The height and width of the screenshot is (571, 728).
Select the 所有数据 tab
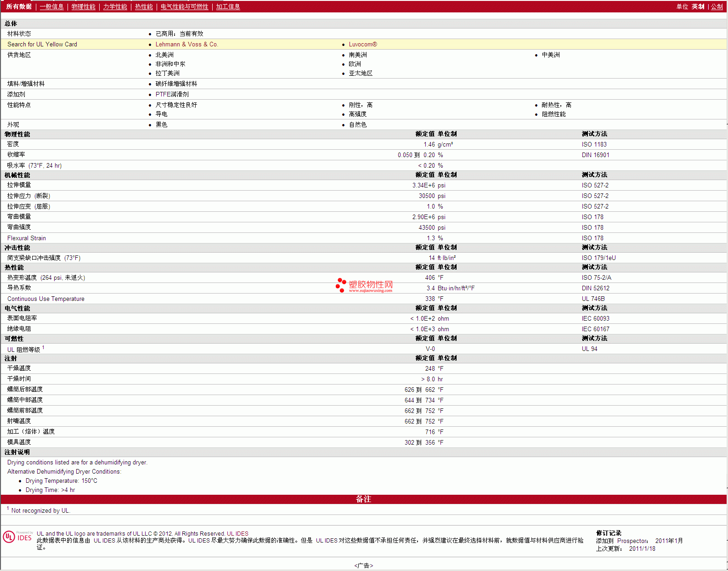19,6
